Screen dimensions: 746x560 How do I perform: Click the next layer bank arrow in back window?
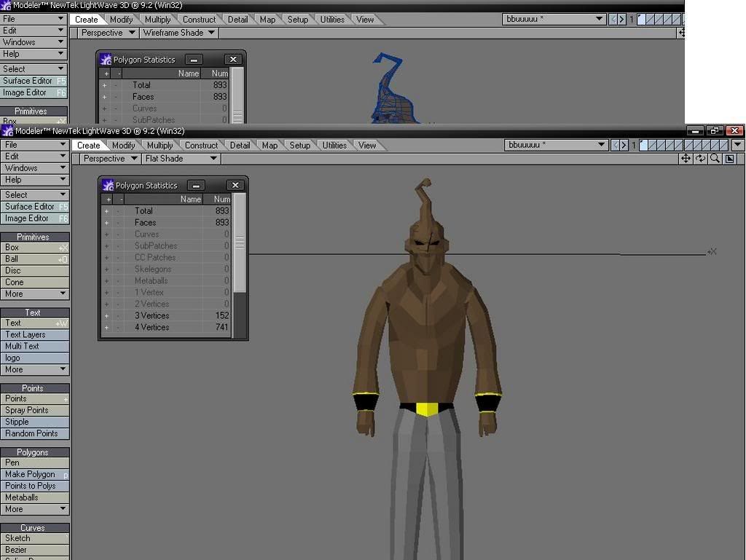click(x=621, y=19)
